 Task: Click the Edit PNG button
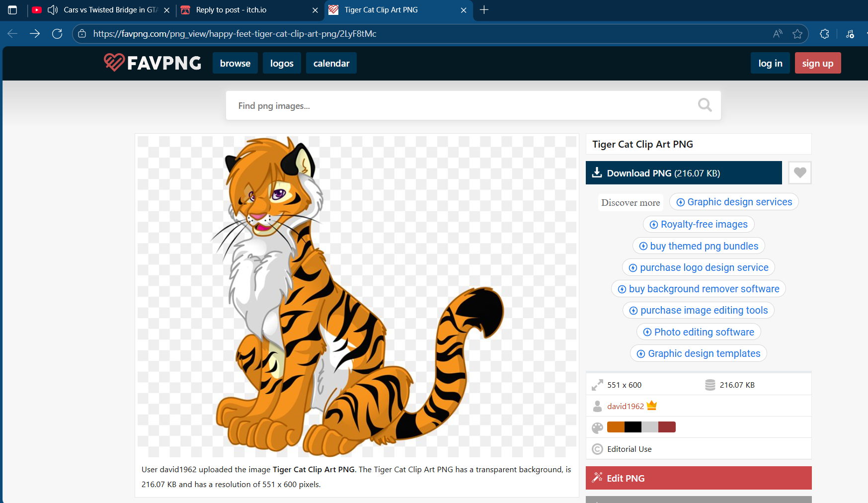coord(699,478)
